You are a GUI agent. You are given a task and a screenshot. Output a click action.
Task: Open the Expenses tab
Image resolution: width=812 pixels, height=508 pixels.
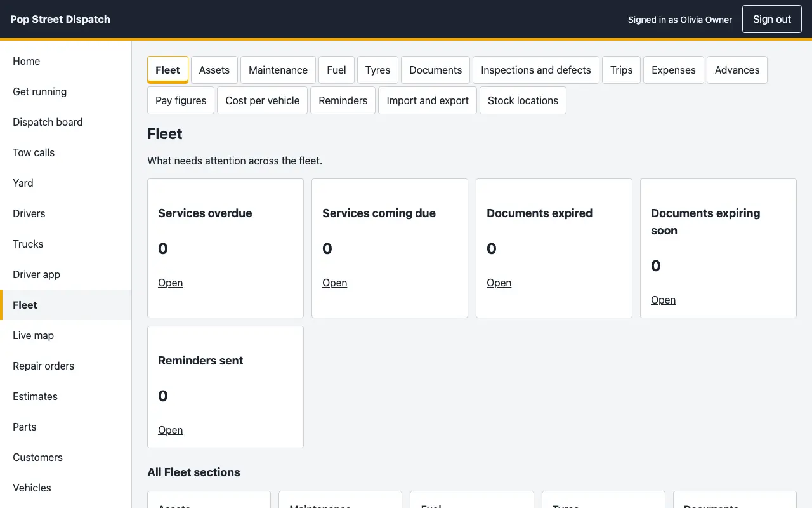(x=674, y=70)
